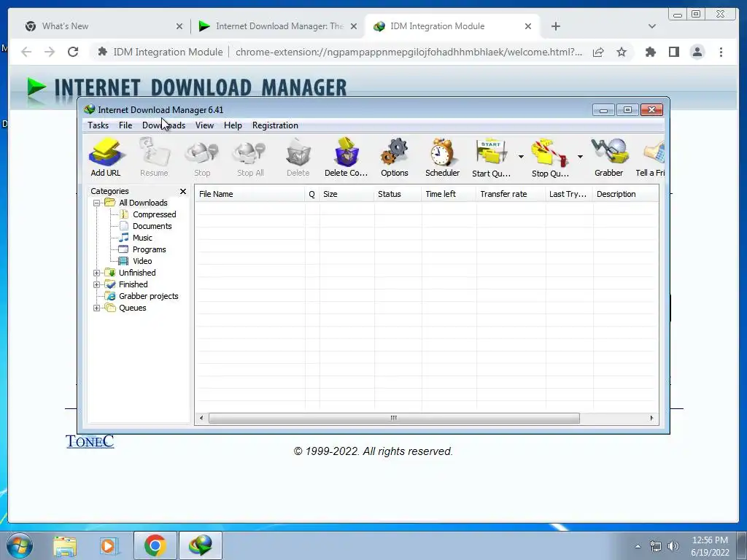This screenshot has width=747, height=560.
Task: Click the Tell a Friend icon
Action: coord(650,157)
